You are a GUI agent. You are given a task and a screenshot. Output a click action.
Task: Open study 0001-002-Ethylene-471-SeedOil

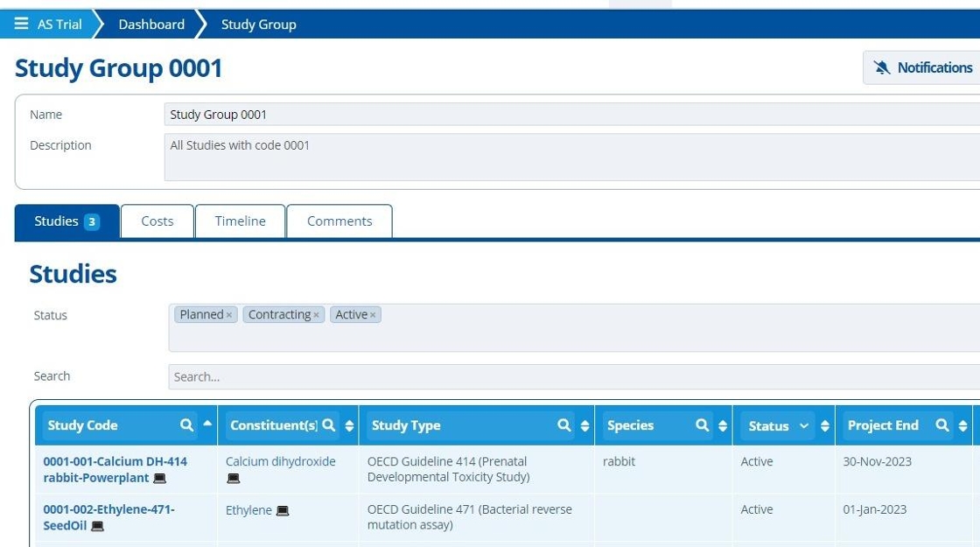pos(108,517)
